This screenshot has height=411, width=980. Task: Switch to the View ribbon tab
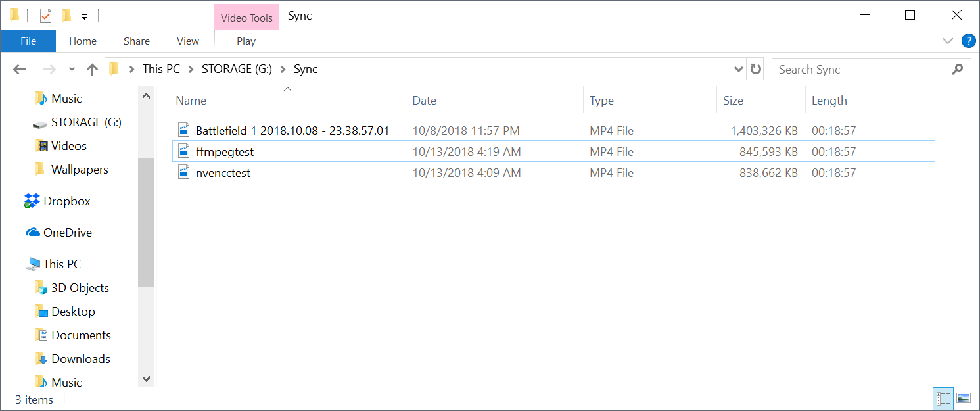(x=187, y=41)
